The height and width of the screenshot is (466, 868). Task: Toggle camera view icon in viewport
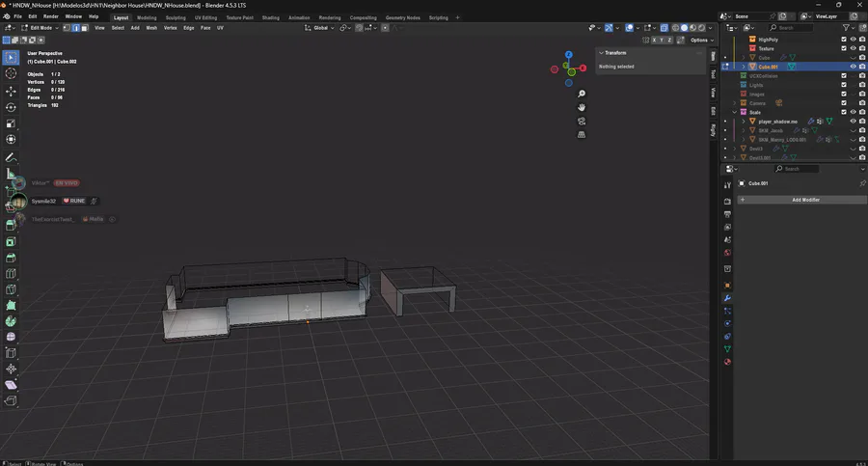582,121
